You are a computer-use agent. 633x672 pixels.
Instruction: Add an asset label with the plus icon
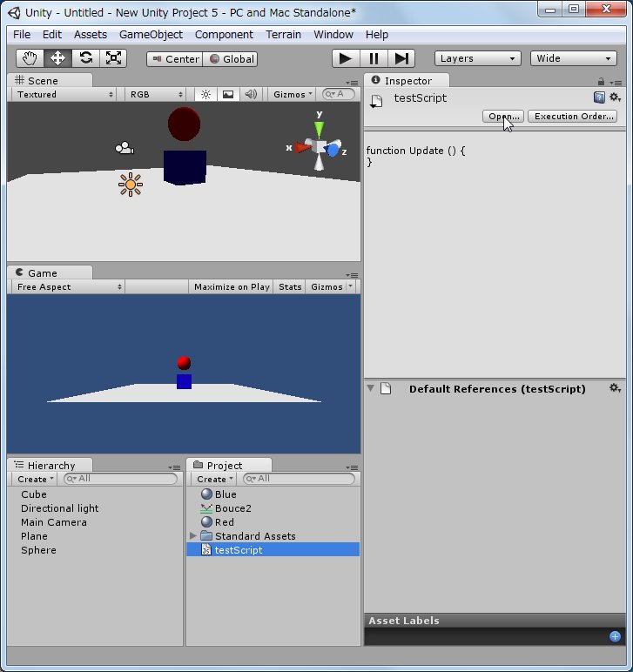pos(615,637)
